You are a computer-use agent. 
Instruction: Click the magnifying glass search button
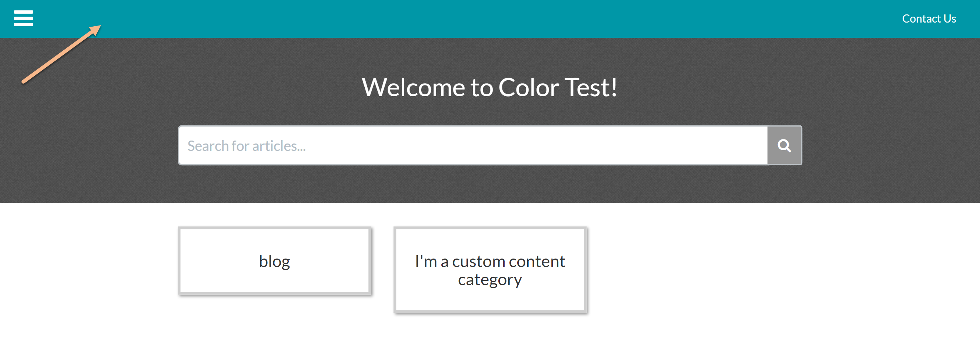784,146
